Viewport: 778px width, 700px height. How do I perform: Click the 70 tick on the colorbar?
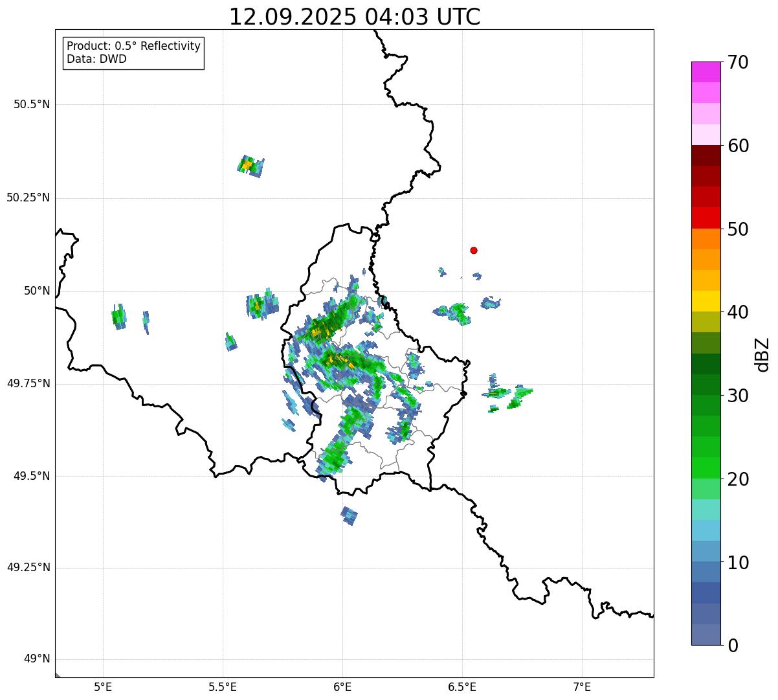(x=738, y=62)
